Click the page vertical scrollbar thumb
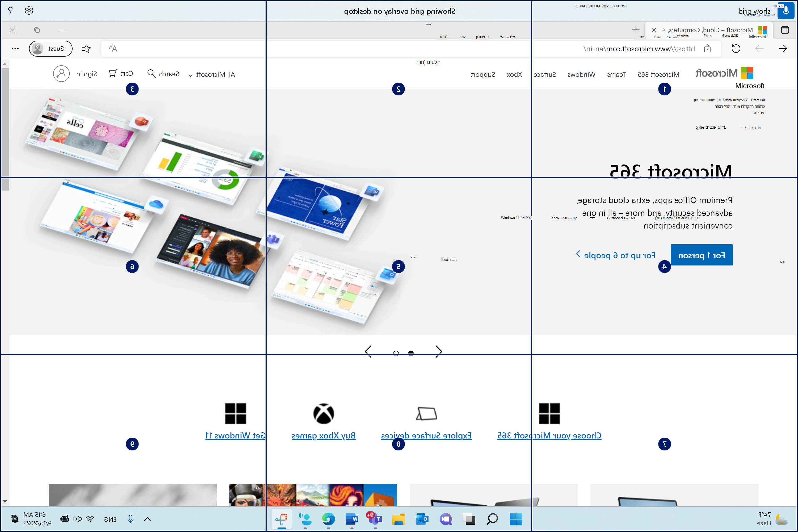This screenshot has width=798, height=532. [x=5, y=129]
